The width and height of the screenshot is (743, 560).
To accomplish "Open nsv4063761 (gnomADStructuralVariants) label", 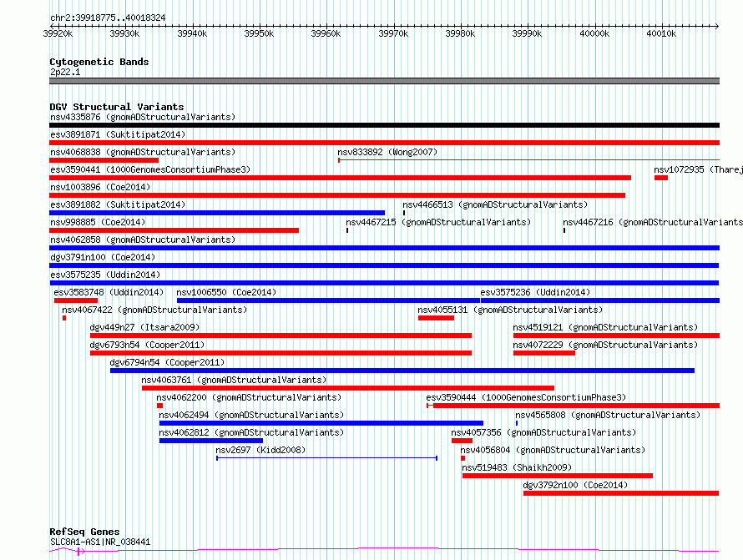I will click(x=234, y=380).
